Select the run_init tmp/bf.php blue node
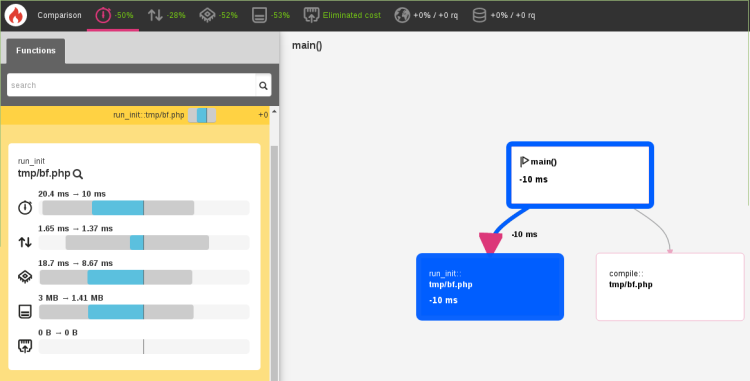This screenshot has height=381, width=750. tap(490, 287)
